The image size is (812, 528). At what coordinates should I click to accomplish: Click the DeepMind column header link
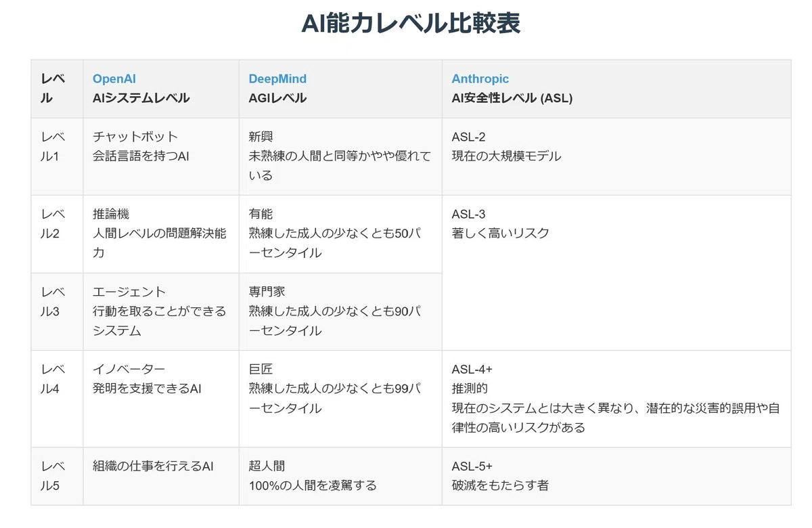tap(277, 79)
